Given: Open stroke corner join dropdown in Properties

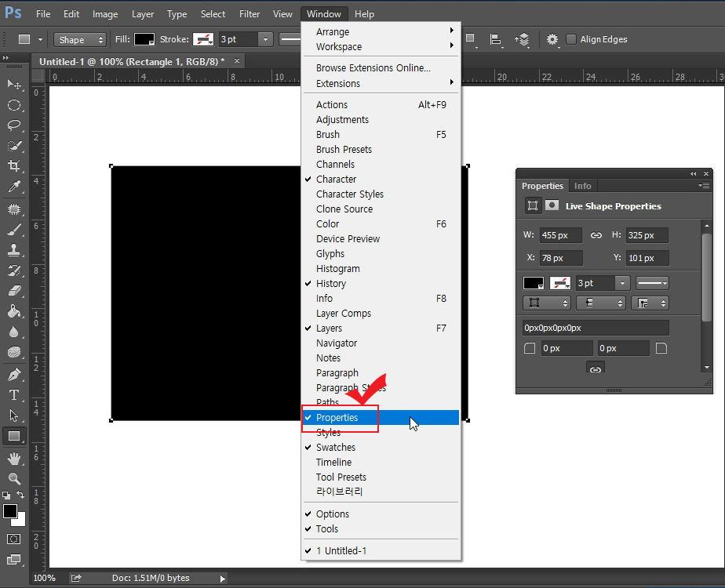Looking at the screenshot, I should coord(650,303).
